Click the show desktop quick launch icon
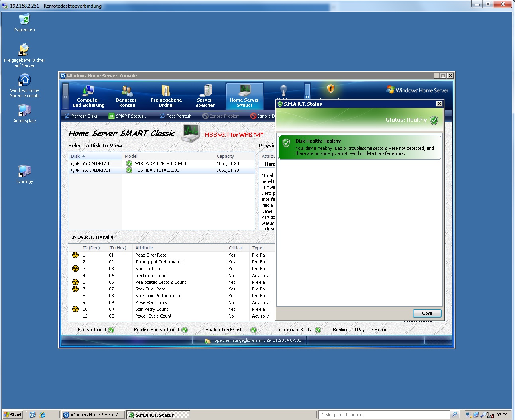Screen dimensions: 515x420 click(x=33, y=415)
